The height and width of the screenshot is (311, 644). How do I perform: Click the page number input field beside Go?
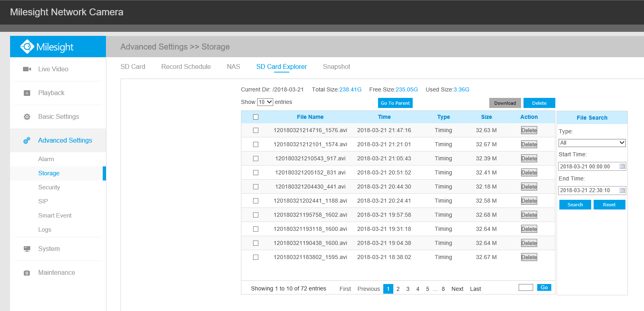click(x=526, y=288)
